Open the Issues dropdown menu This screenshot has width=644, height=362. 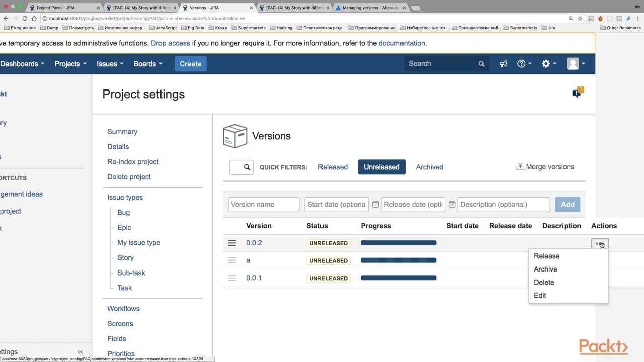pyautogui.click(x=111, y=64)
